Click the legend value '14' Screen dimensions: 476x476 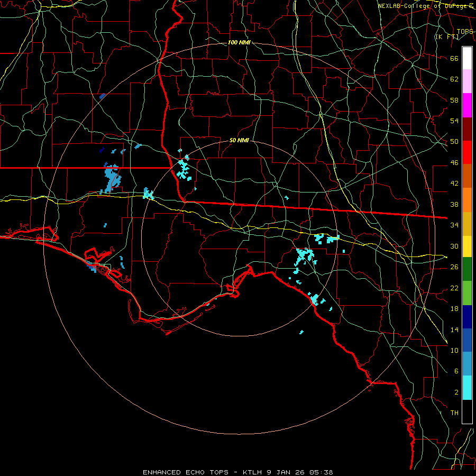point(454,329)
